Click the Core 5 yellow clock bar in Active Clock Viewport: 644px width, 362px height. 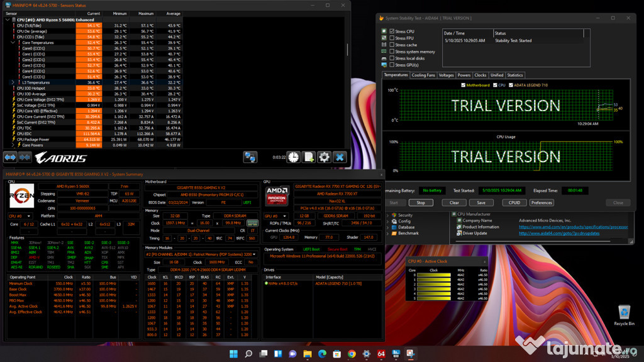pos(434,299)
